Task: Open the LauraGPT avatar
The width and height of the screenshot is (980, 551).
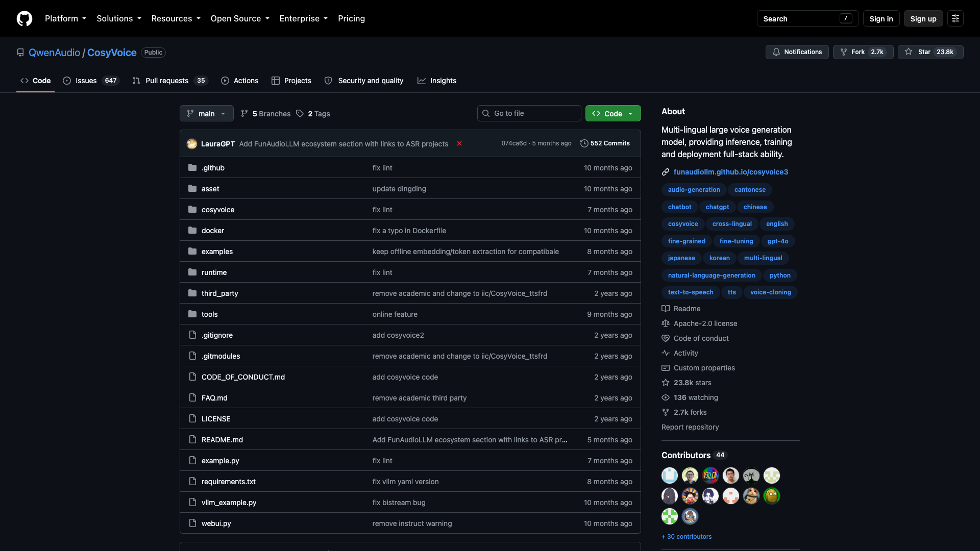Action: [x=192, y=143]
